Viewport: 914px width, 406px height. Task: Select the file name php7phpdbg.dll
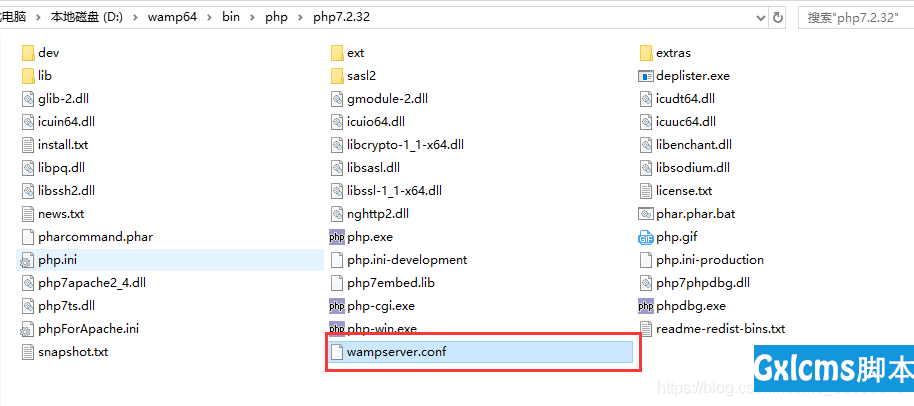pyautogui.click(x=703, y=283)
